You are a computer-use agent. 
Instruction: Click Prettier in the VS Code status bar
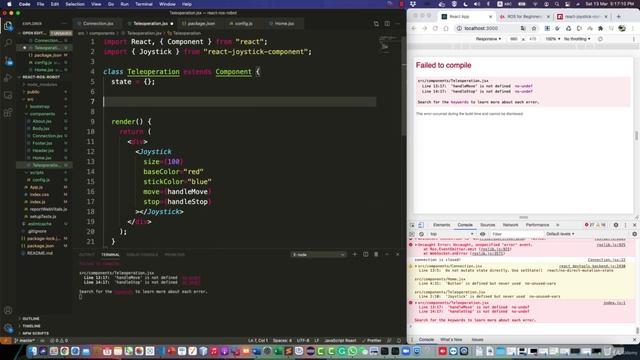coord(372,340)
